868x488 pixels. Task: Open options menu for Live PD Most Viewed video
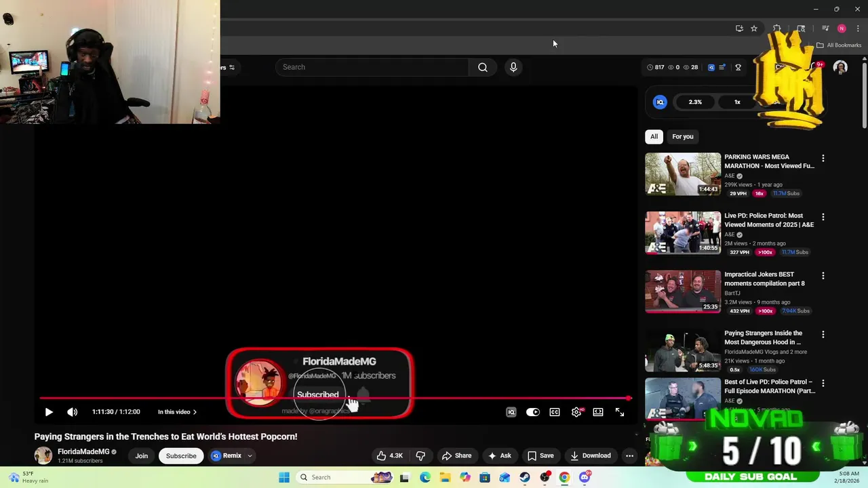tap(823, 217)
